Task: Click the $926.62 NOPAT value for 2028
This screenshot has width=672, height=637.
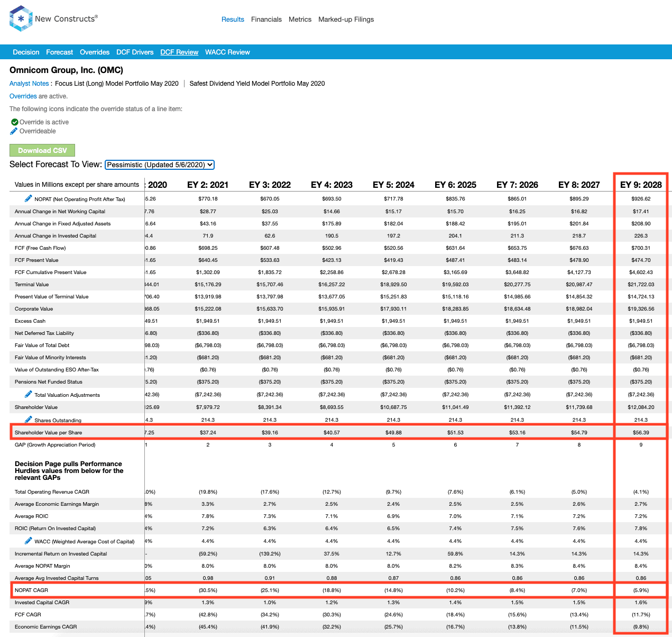Action: tap(641, 199)
